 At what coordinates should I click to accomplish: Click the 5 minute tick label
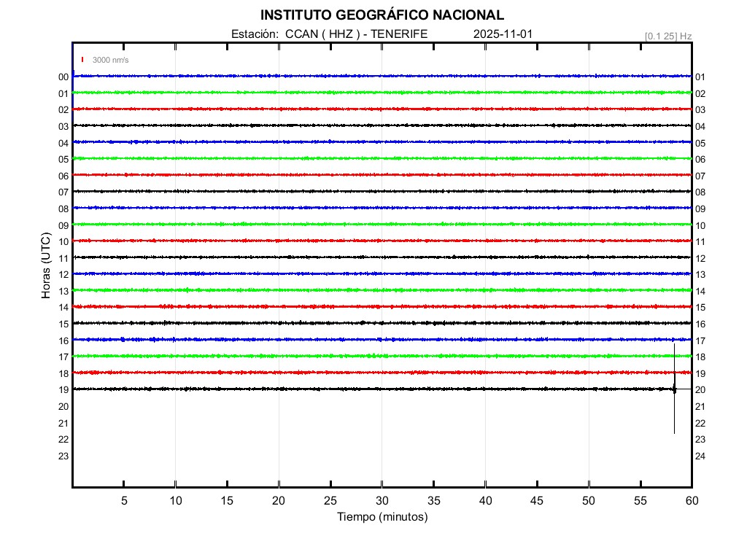(124, 500)
